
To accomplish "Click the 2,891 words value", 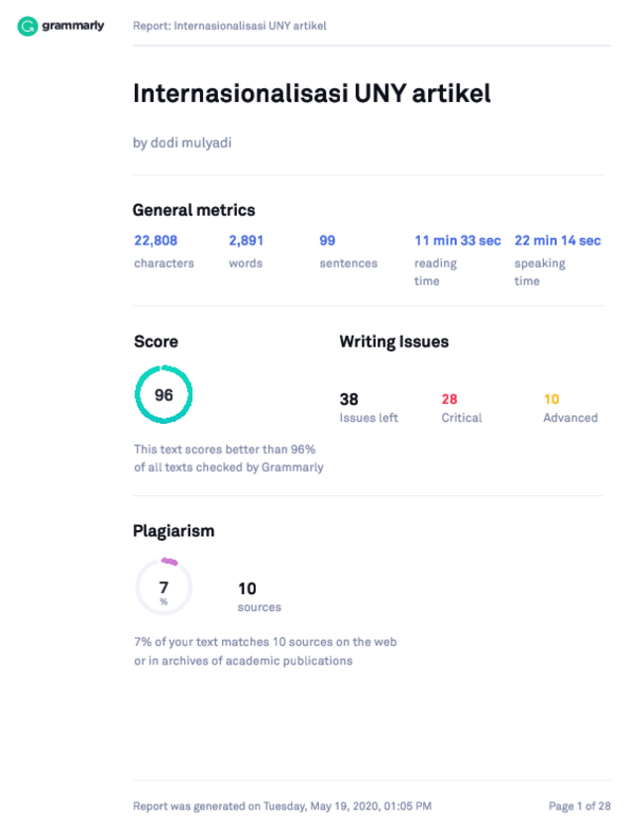I will (246, 241).
